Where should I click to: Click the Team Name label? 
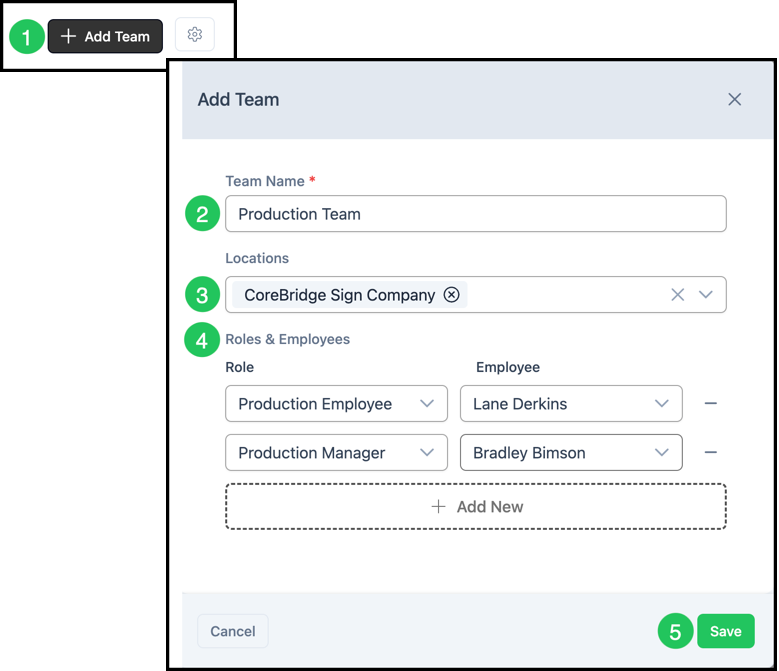click(265, 181)
